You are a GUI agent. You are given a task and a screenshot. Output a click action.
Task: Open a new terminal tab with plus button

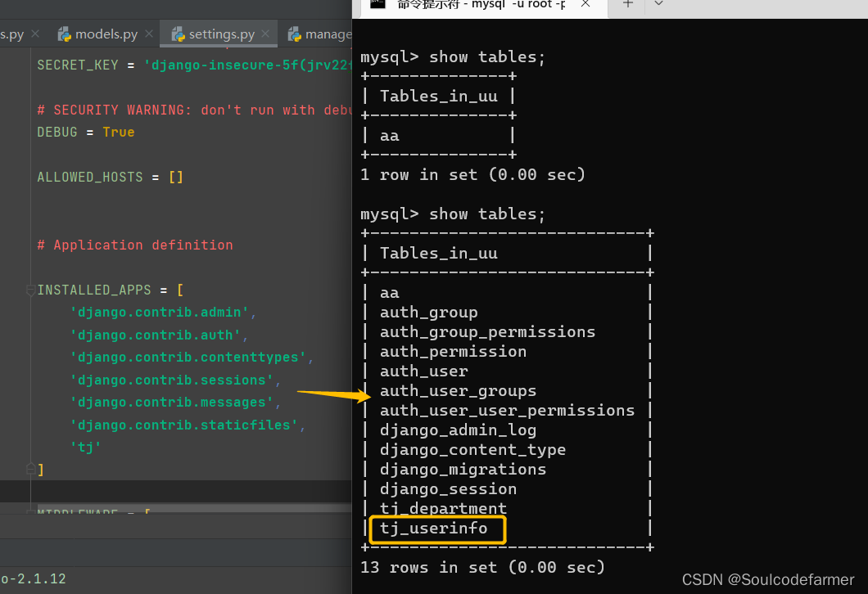pyautogui.click(x=628, y=4)
